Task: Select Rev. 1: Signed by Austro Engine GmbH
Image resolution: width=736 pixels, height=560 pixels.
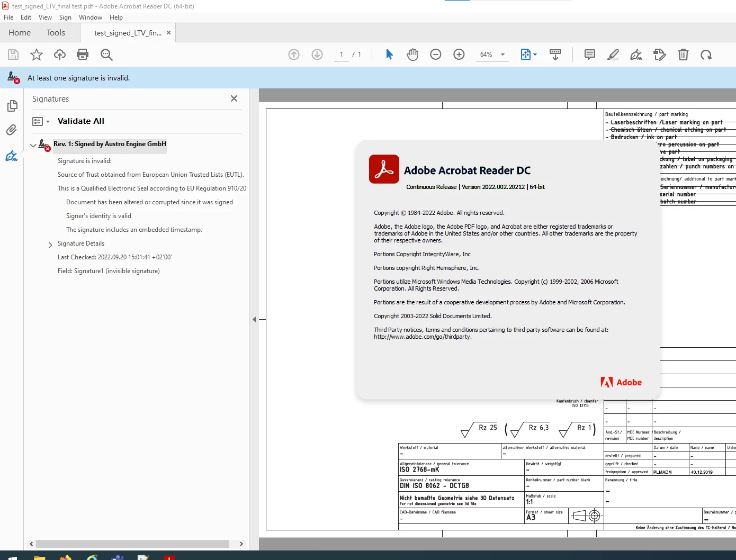Action: [x=110, y=144]
